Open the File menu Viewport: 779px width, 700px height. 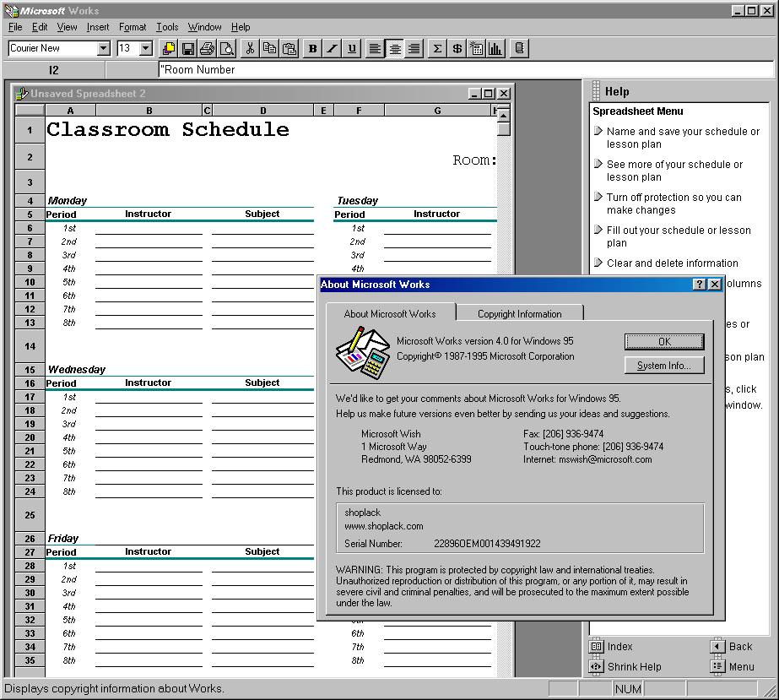tap(15, 27)
